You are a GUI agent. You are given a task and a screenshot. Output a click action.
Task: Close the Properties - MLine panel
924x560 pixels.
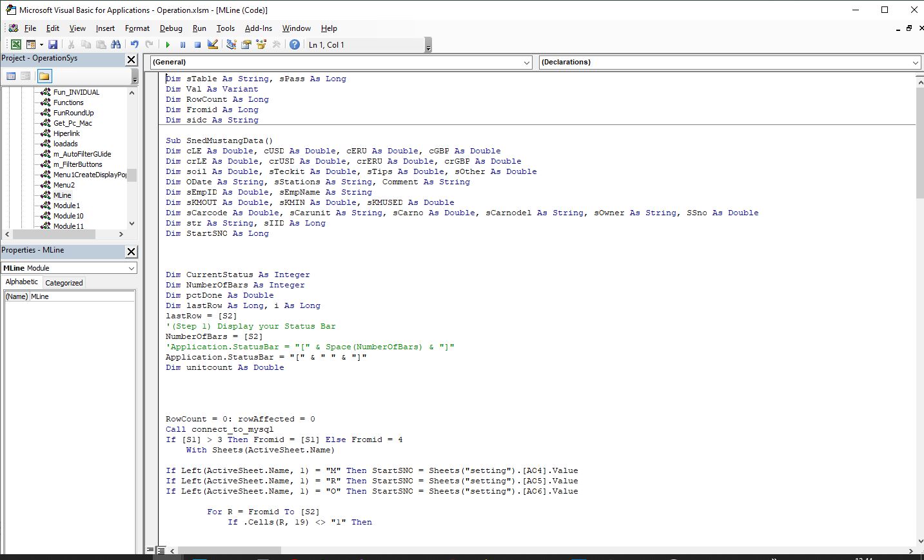tap(131, 251)
